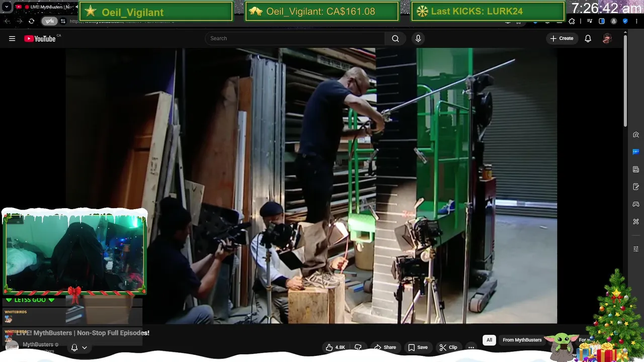644x362 pixels.
Task: Toggle the browser sidebar panel icon
Action: tap(602, 21)
